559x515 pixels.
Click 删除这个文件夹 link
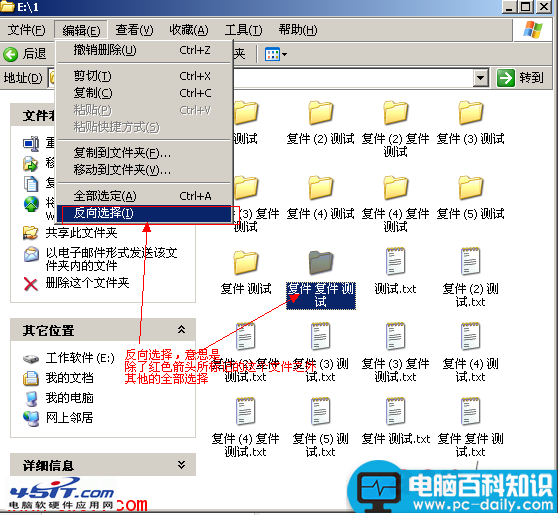[x=87, y=283]
